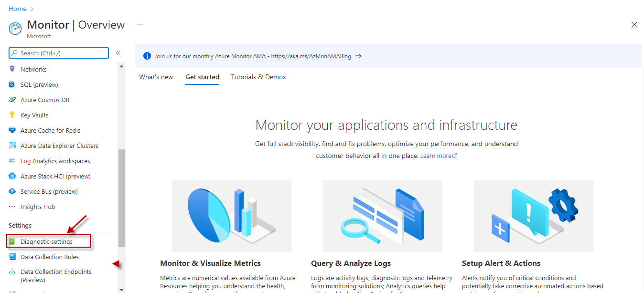Viewport: 644px width, 293px height.
Task: Click the Microsoft subtitle under Monitor
Action: [x=39, y=36]
